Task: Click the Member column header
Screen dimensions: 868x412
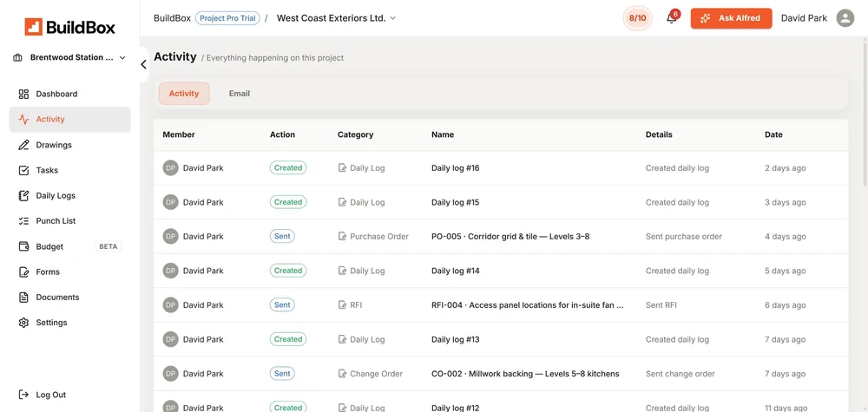Action: pos(179,134)
